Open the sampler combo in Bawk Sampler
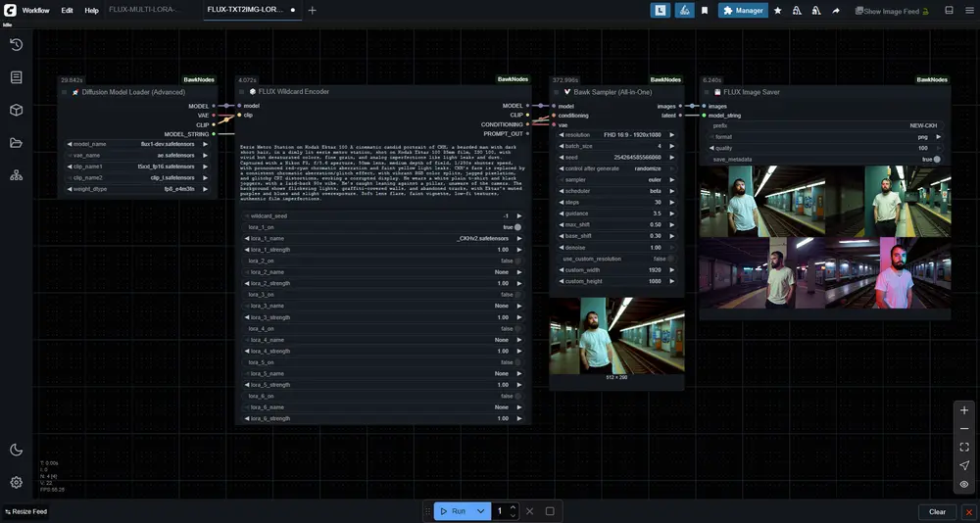The width and height of the screenshot is (980, 523). tap(616, 180)
